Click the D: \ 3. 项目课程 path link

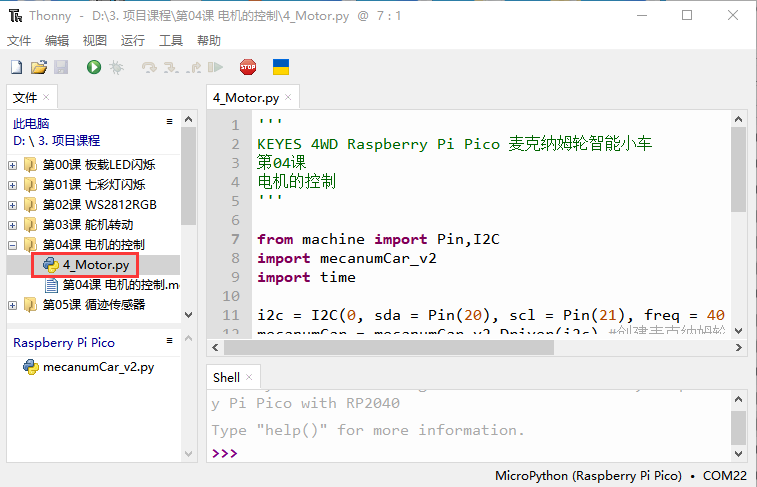(56, 141)
